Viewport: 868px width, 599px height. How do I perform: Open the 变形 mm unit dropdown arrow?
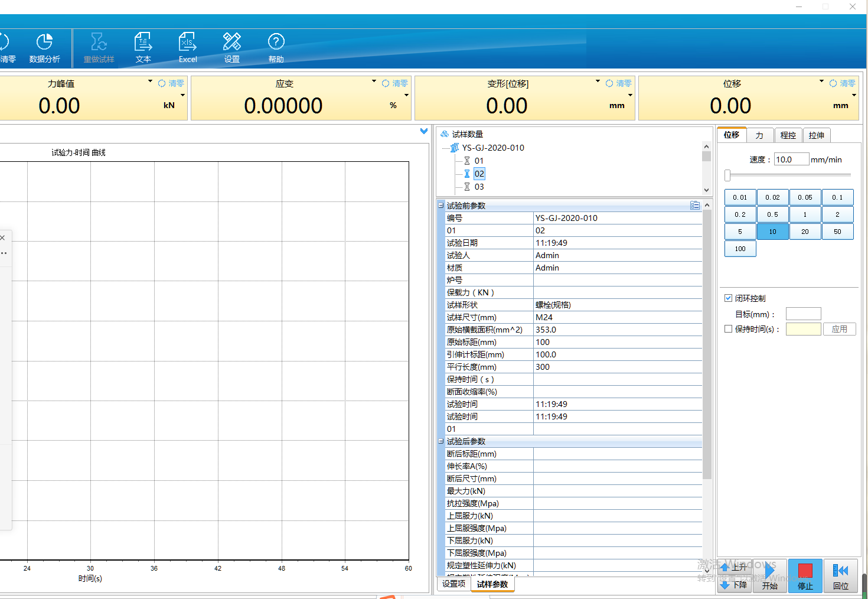630,95
